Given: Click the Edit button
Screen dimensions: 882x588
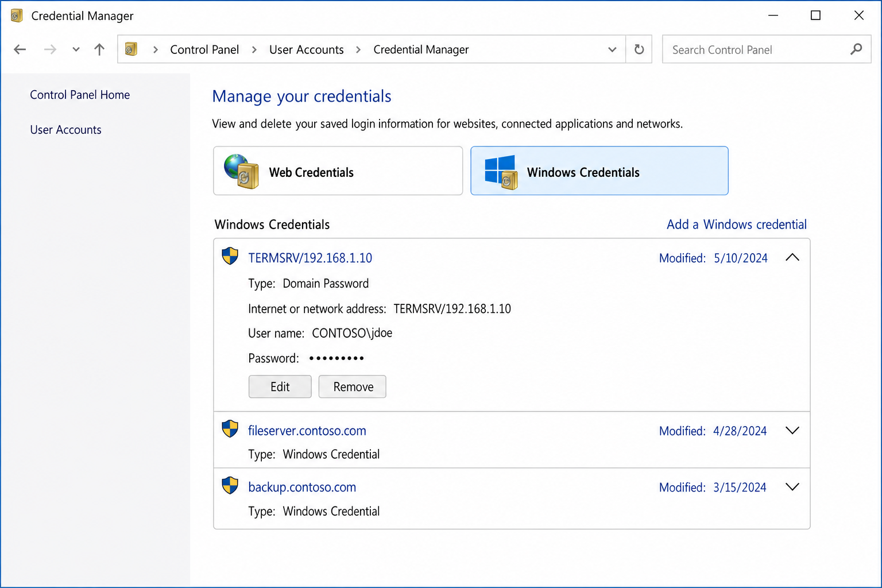Looking at the screenshot, I should point(280,386).
